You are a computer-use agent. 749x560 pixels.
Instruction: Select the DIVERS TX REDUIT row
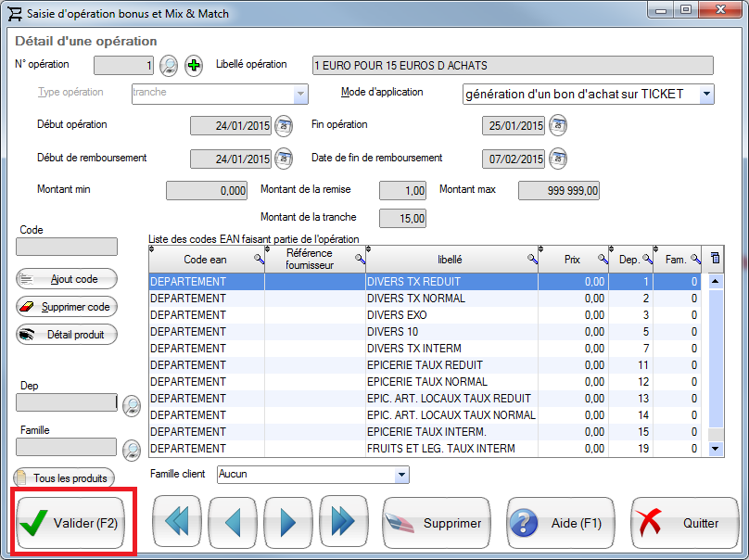[425, 282]
